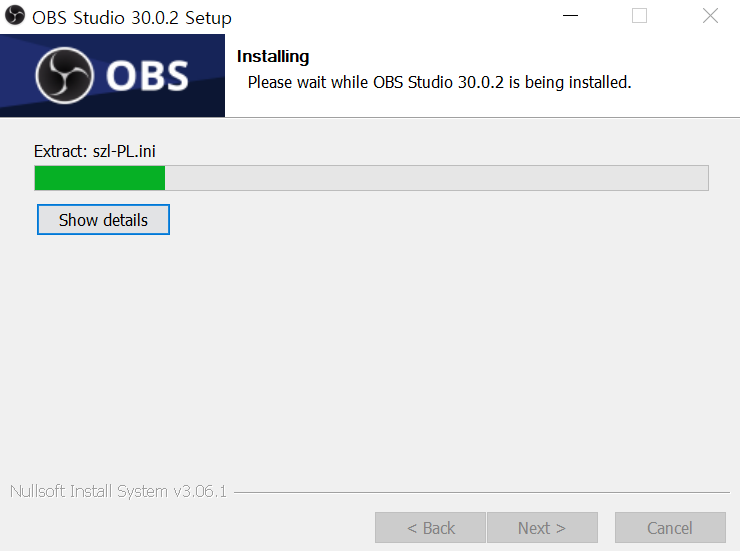Click the Extract: szl-PL.ini status label
This screenshot has height=551, width=740.
click(95, 151)
